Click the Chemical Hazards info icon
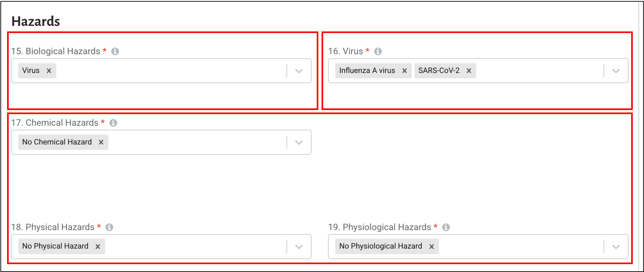Screen dimensions: 644x272 click(113, 123)
